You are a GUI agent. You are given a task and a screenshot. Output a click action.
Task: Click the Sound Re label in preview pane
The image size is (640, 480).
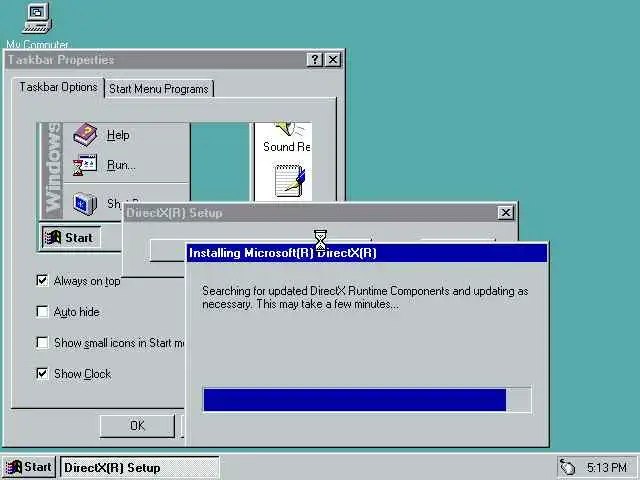point(287,147)
